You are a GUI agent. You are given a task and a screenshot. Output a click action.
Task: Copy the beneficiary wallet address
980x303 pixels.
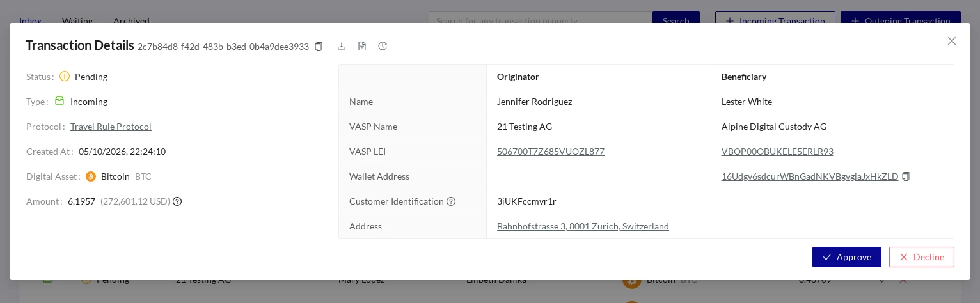(906, 176)
